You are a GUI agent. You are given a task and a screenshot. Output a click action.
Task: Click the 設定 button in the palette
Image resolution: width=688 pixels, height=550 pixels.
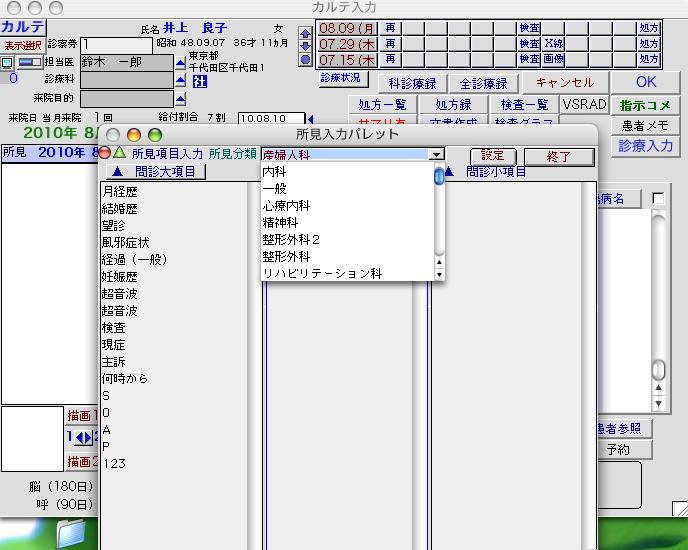click(492, 156)
